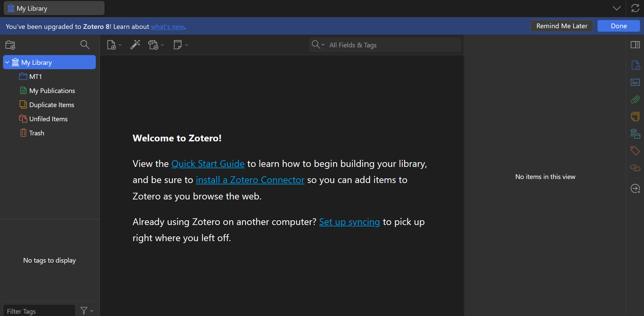Open the tag filter options dropdown

87,311
